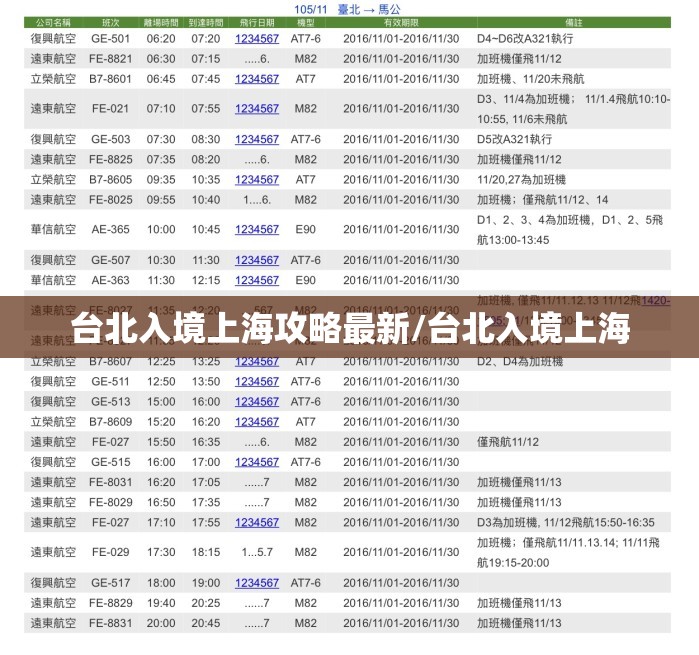Click the remark 加班機、11/20未飛航
This screenshot has width=699, height=655.
tap(530, 79)
